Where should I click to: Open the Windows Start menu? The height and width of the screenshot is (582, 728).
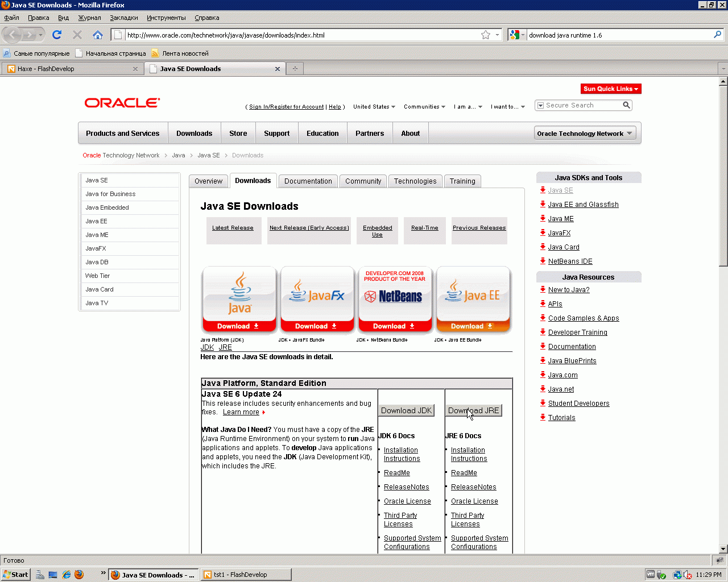(15, 575)
